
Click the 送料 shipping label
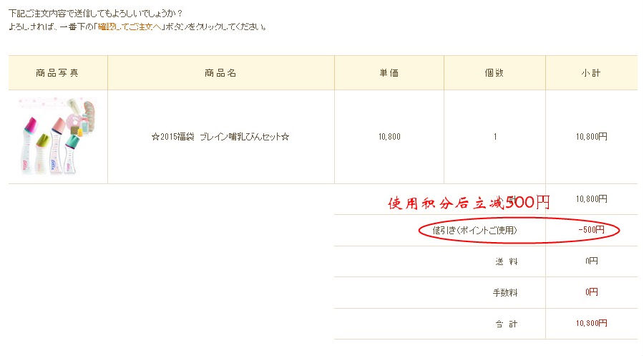[506, 261]
